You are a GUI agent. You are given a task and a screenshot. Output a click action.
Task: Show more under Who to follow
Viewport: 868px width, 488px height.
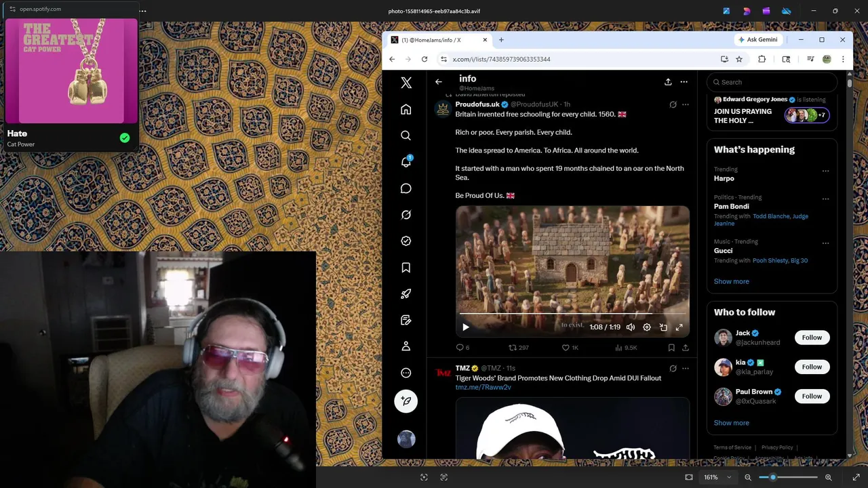tap(731, 423)
